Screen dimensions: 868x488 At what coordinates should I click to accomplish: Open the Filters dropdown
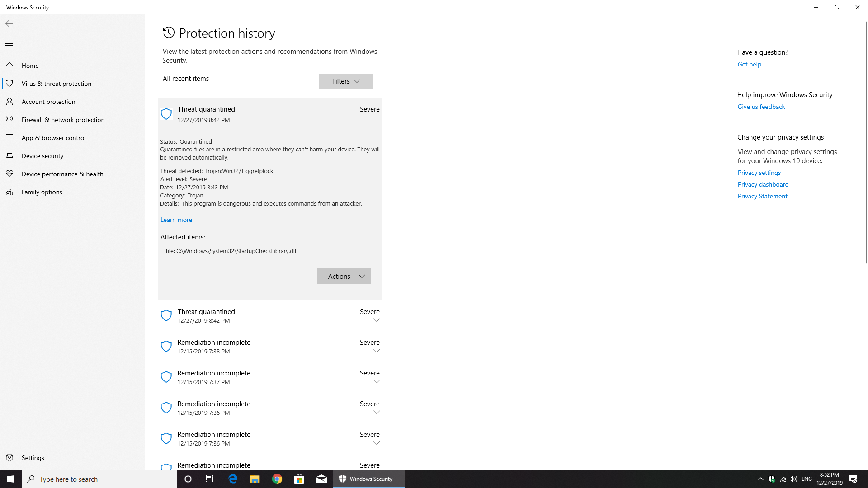(346, 81)
